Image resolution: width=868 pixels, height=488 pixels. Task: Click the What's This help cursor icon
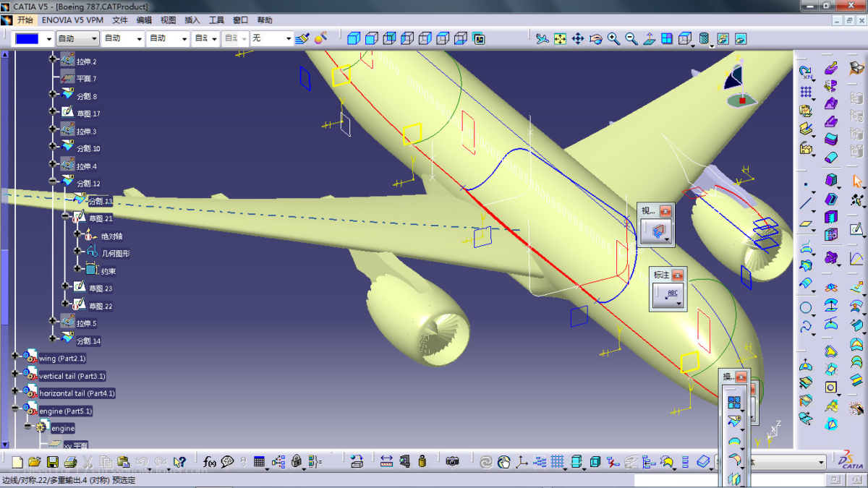(x=180, y=462)
